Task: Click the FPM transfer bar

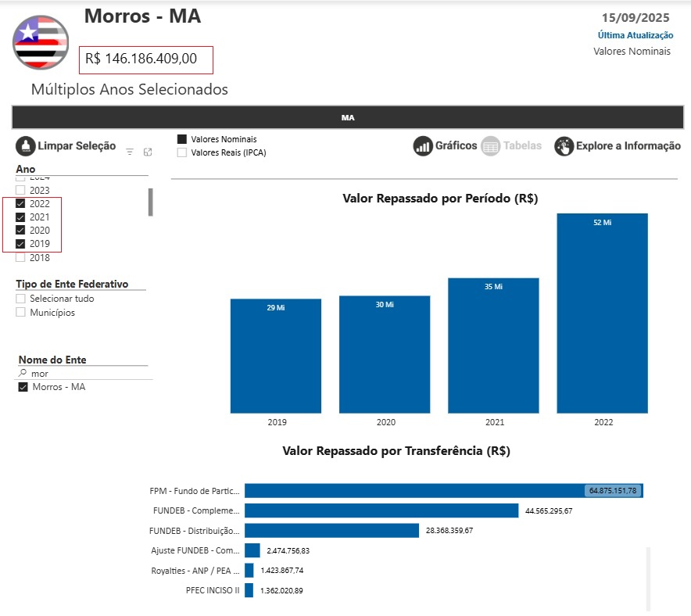Action: pos(442,490)
